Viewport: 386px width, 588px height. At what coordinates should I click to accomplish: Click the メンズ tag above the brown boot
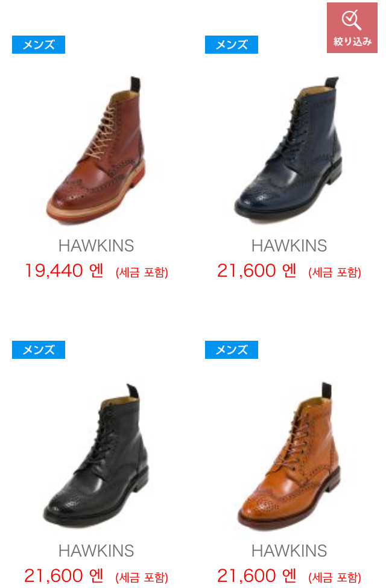(x=39, y=45)
